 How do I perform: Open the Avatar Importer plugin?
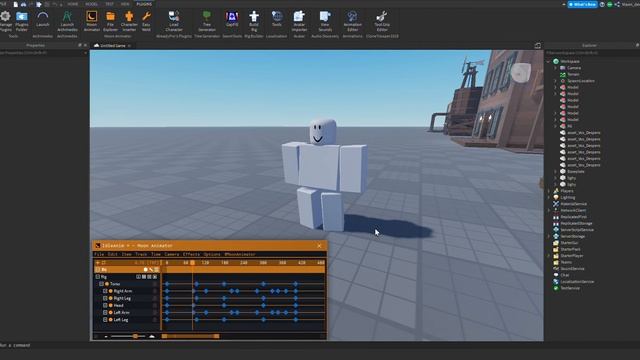[299, 21]
